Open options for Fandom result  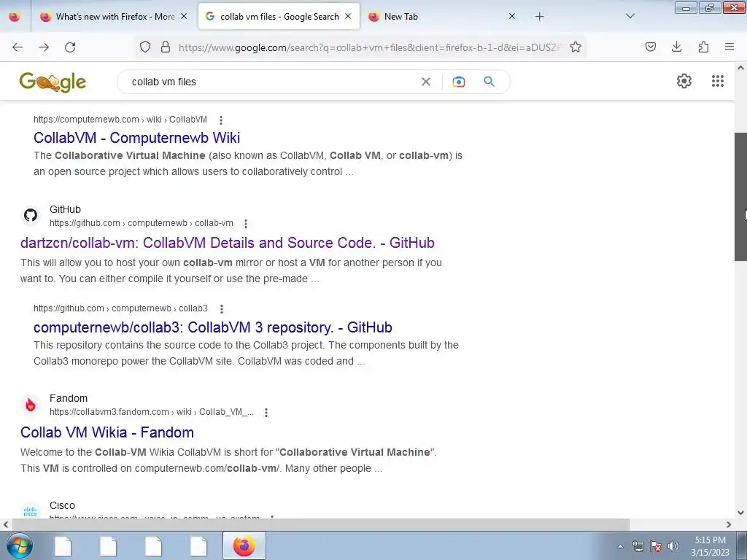pyautogui.click(x=266, y=413)
